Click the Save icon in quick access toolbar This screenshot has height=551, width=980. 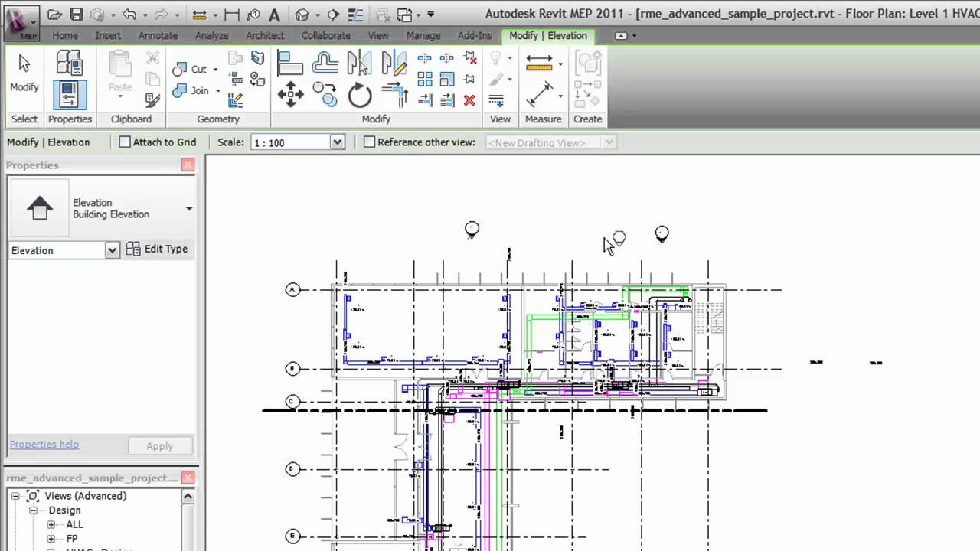[x=76, y=15]
